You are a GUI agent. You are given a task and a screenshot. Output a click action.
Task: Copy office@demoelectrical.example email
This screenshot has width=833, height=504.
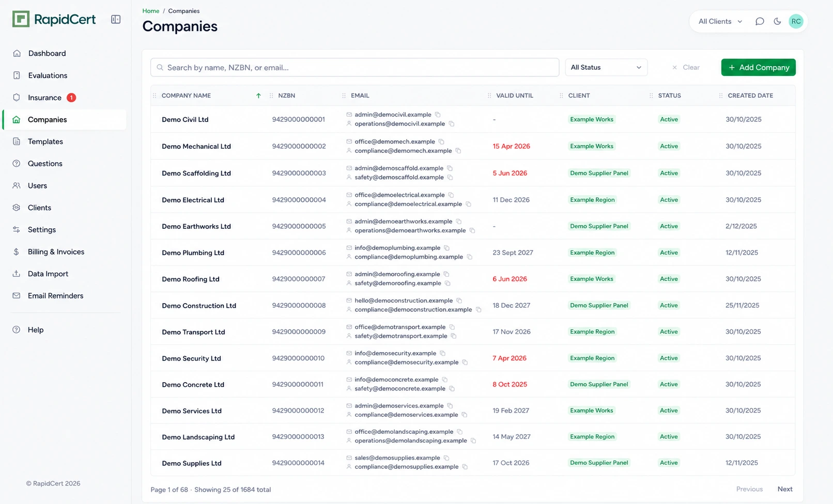click(x=451, y=195)
